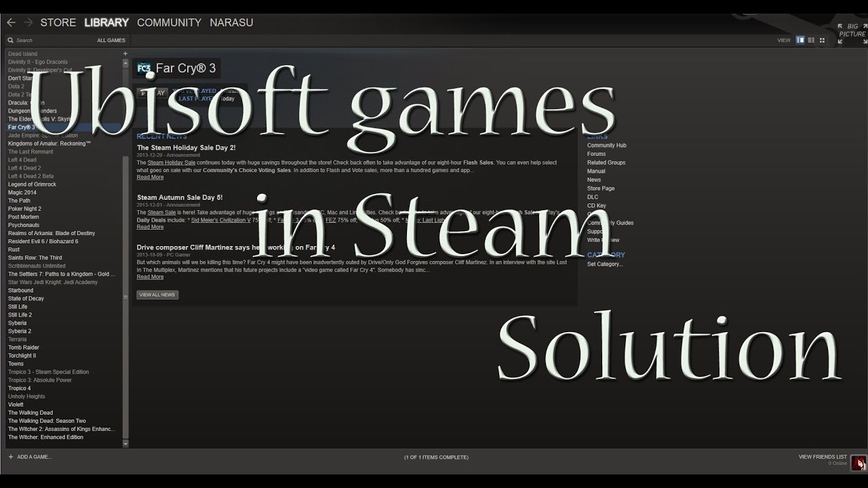Switch to list view icon
The height and width of the screenshot is (488, 868).
click(x=811, y=40)
